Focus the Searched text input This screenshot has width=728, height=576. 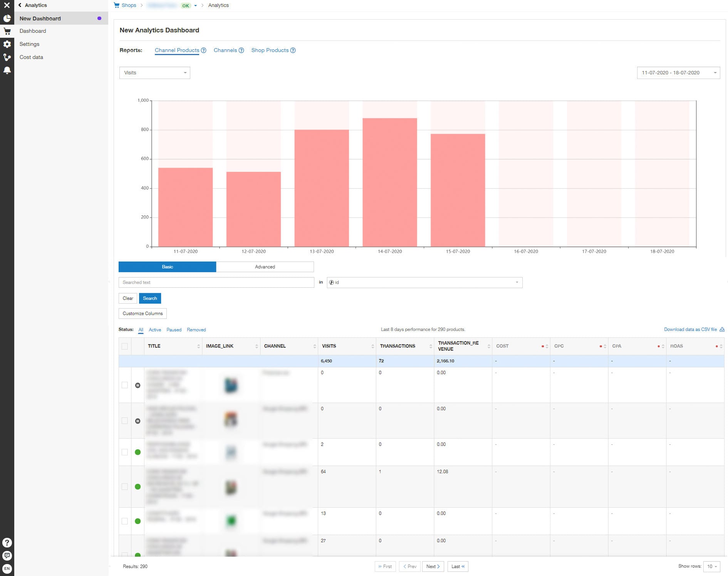[216, 282]
